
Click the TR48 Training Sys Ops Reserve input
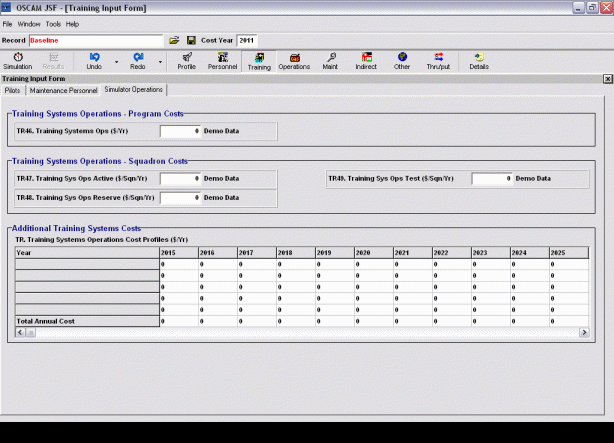point(180,198)
